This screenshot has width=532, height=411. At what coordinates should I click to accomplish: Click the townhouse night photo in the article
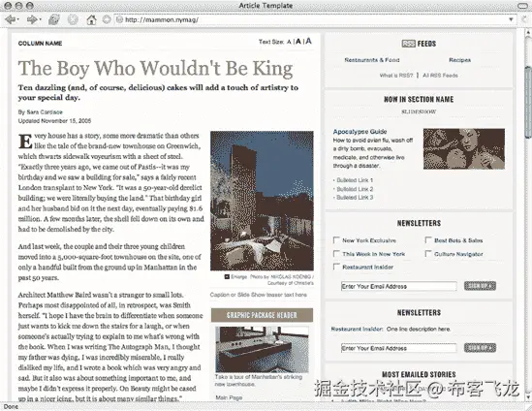[x=262, y=201]
